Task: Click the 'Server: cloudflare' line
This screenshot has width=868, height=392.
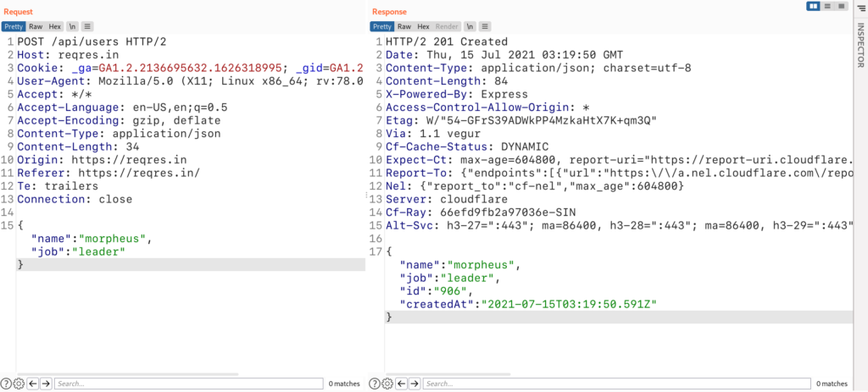Action: click(447, 200)
